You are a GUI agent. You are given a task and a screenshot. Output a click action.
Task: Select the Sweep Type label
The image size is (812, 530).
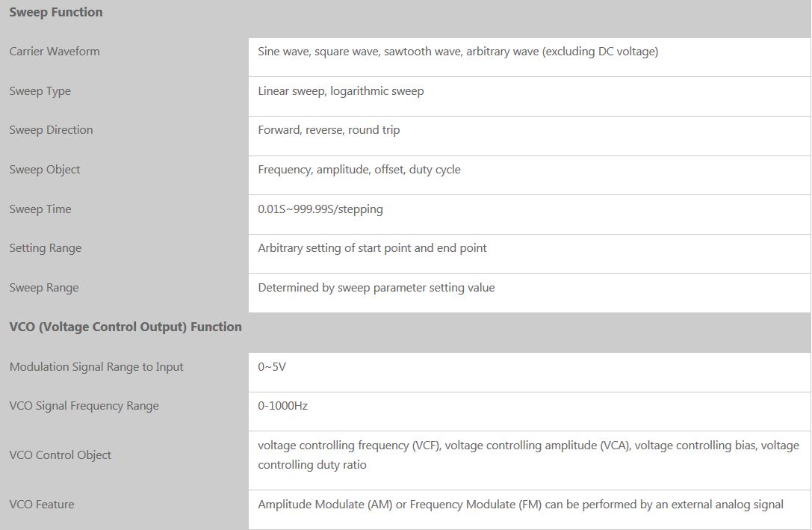(40, 91)
